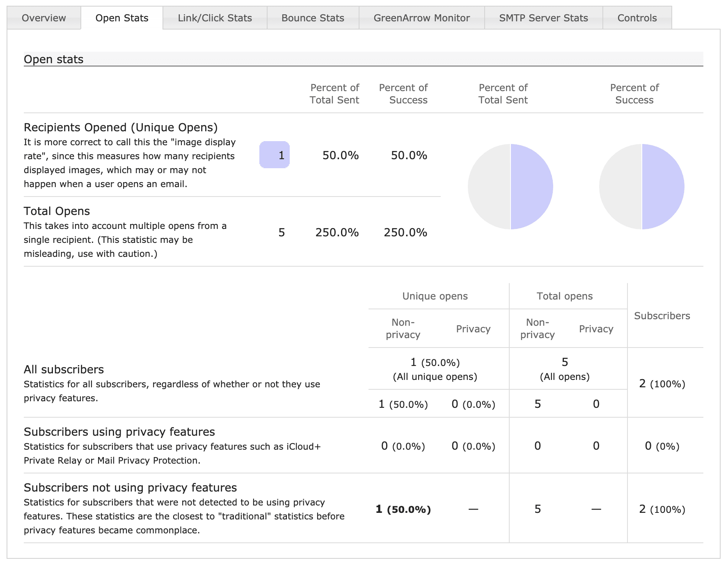View the SMTP Server Stats tab
728x567 pixels.
click(x=543, y=18)
